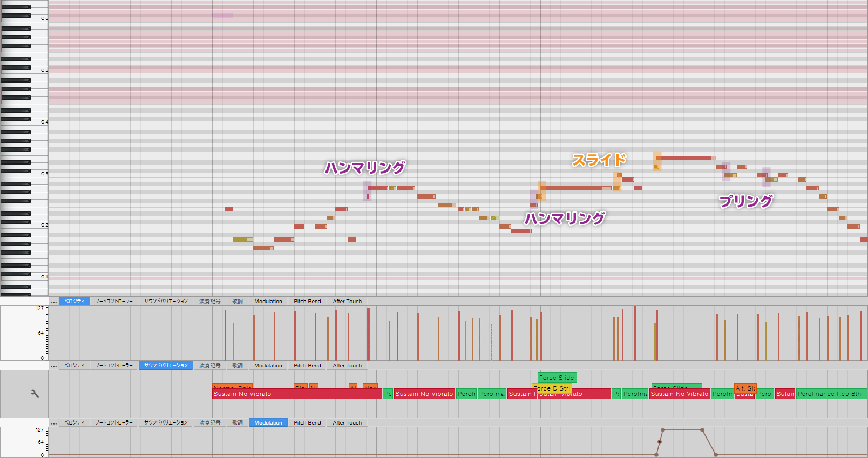Select the small green Pe block after first sustain
The height and width of the screenshot is (458, 868).
coord(388,394)
